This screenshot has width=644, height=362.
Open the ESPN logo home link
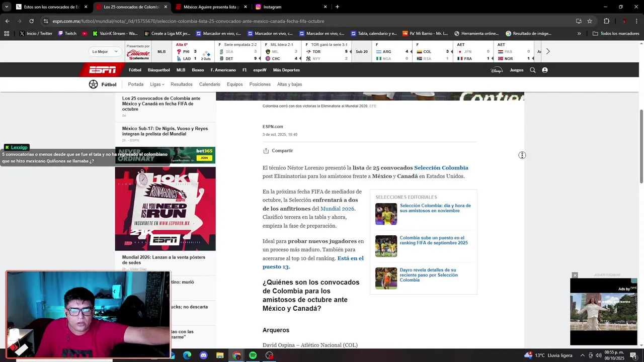point(102,70)
